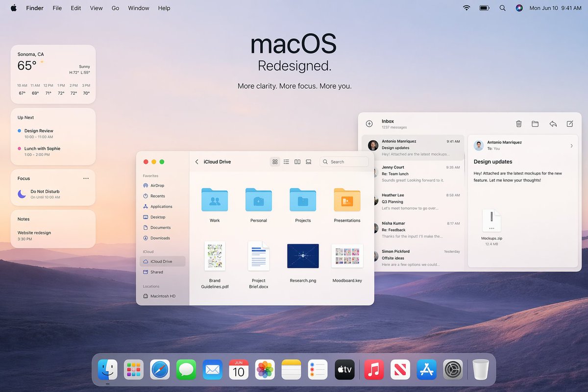The height and width of the screenshot is (392, 588).
Task: Switch Finder to gallery view
Action: [x=309, y=162]
